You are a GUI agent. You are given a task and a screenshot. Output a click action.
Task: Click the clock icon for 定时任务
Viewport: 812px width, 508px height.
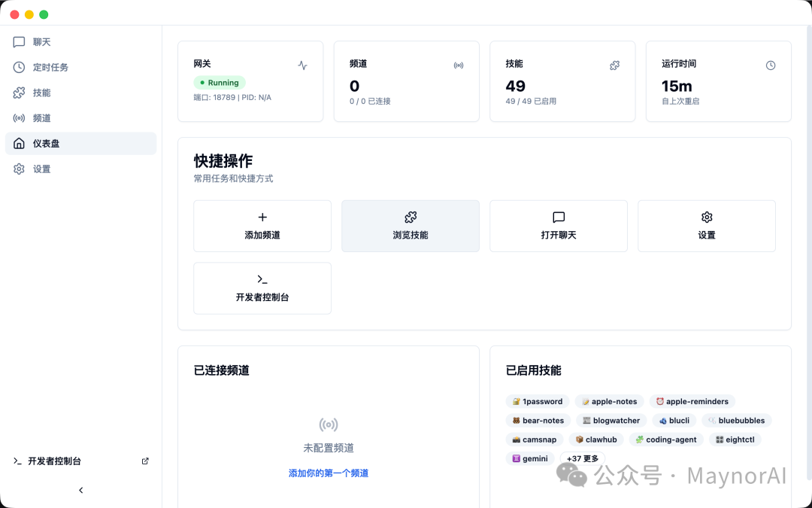[19, 67]
